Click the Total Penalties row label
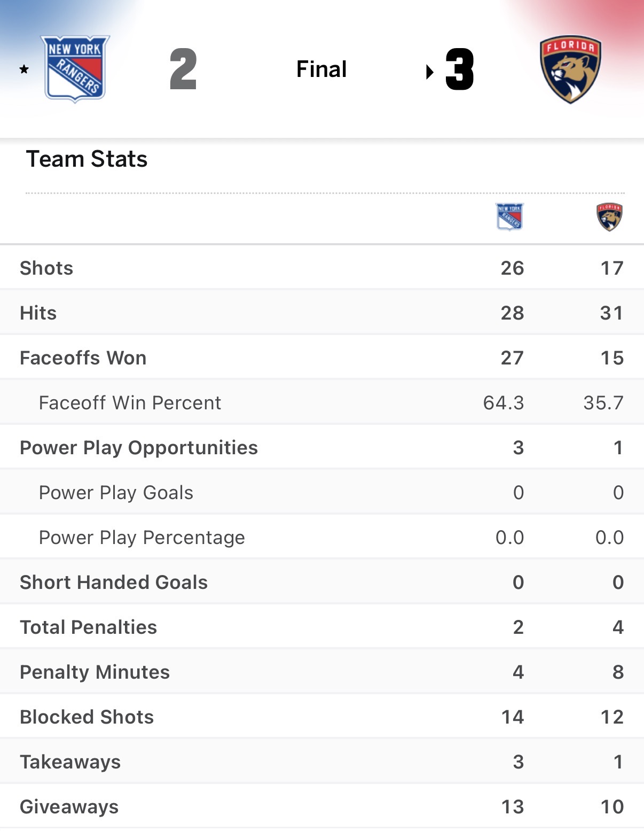The image size is (644, 831). (88, 627)
